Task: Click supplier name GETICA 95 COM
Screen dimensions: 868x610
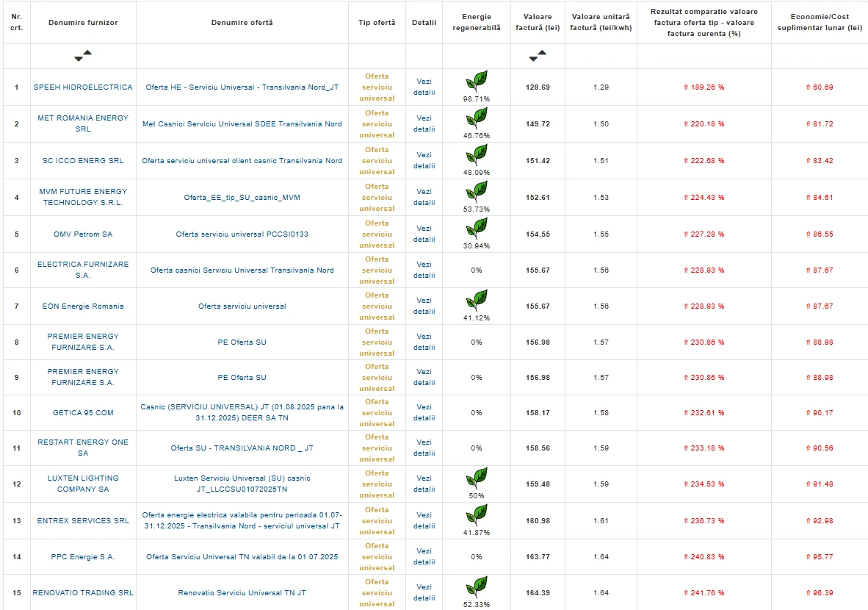Action: 83,413
